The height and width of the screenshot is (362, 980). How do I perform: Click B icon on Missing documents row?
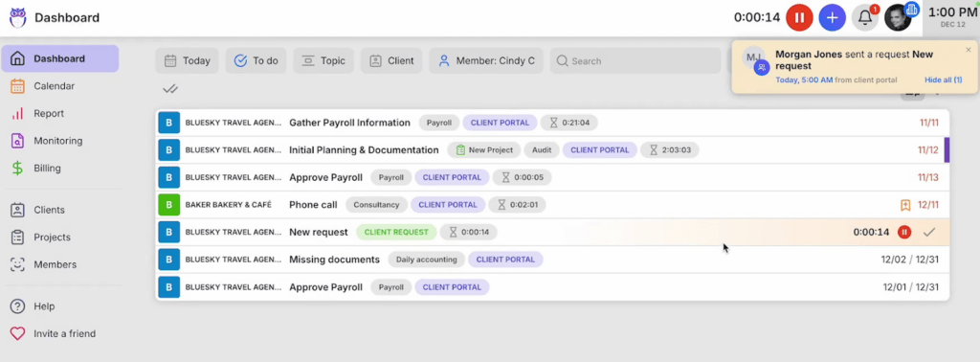click(168, 260)
